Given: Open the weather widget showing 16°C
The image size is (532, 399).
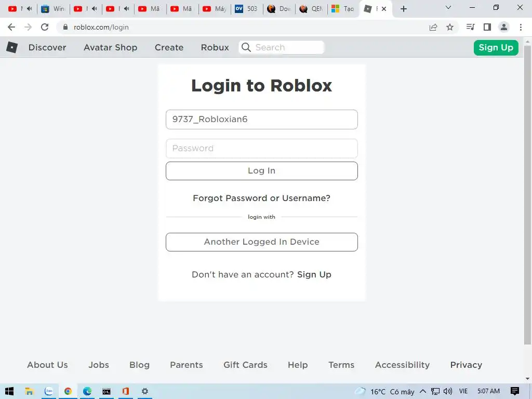Looking at the screenshot, I should pos(384,392).
